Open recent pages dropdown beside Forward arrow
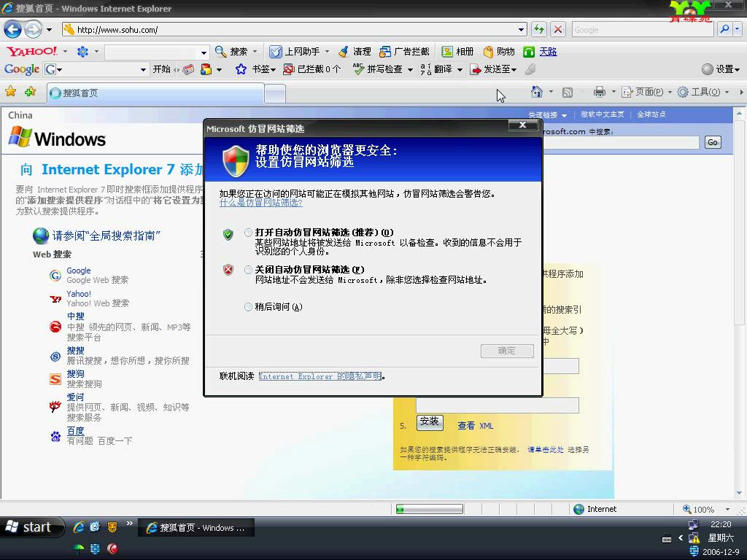 [49, 29]
